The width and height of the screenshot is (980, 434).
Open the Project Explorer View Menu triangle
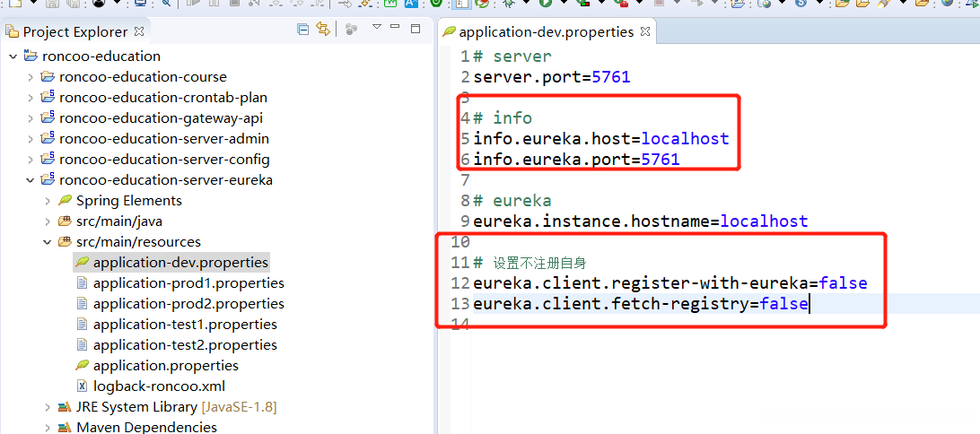point(377,28)
